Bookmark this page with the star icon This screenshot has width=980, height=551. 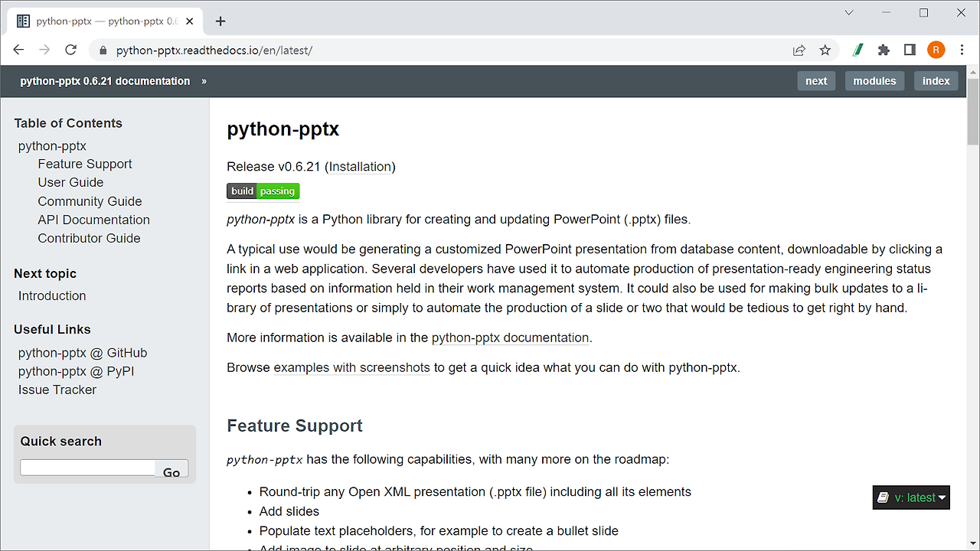pos(825,50)
